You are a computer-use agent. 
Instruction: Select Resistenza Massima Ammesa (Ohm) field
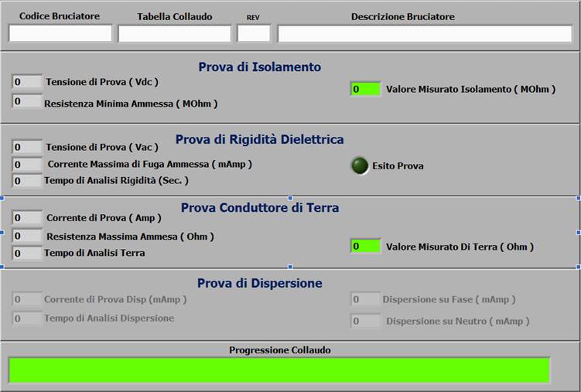point(28,236)
